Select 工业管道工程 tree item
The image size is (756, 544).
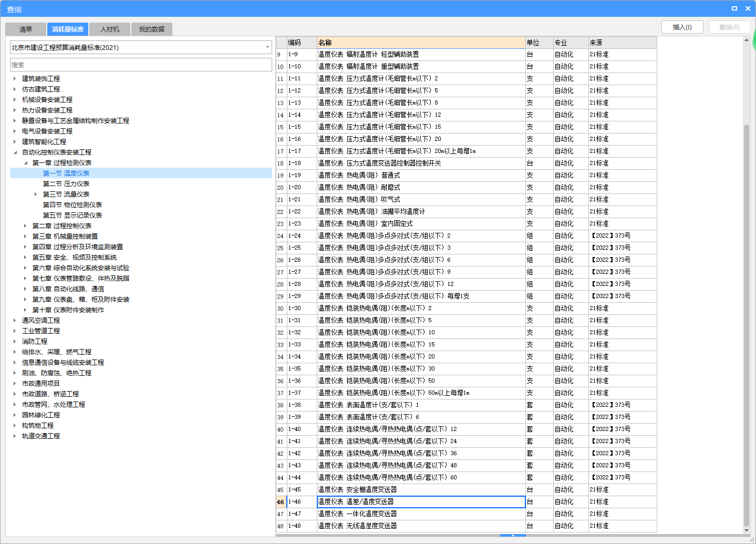pyautogui.click(x=41, y=331)
